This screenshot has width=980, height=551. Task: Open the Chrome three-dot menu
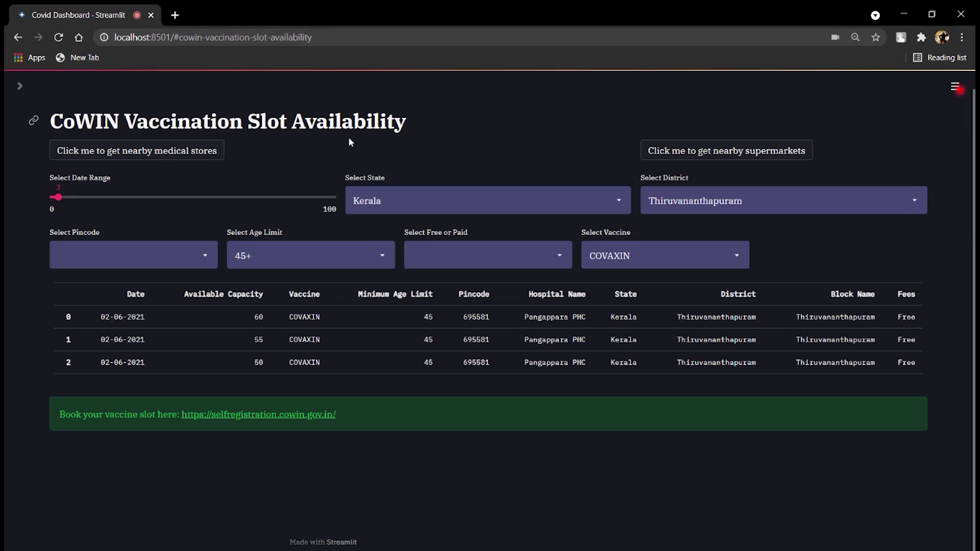962,37
